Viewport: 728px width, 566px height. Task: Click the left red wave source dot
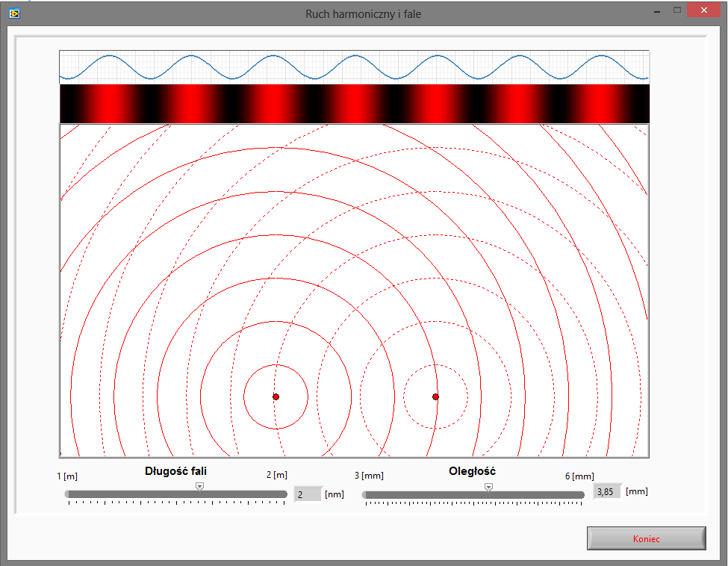[276, 396]
